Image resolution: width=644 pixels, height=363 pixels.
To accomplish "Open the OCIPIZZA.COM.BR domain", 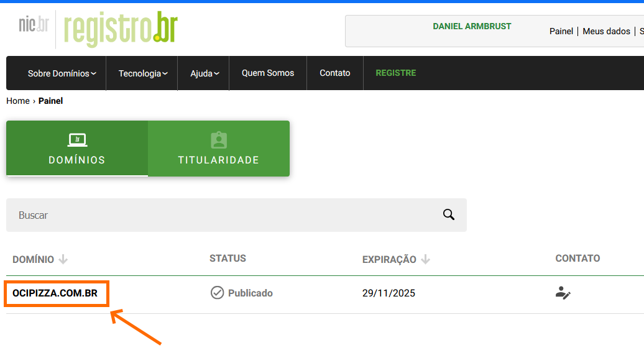I will pos(55,293).
